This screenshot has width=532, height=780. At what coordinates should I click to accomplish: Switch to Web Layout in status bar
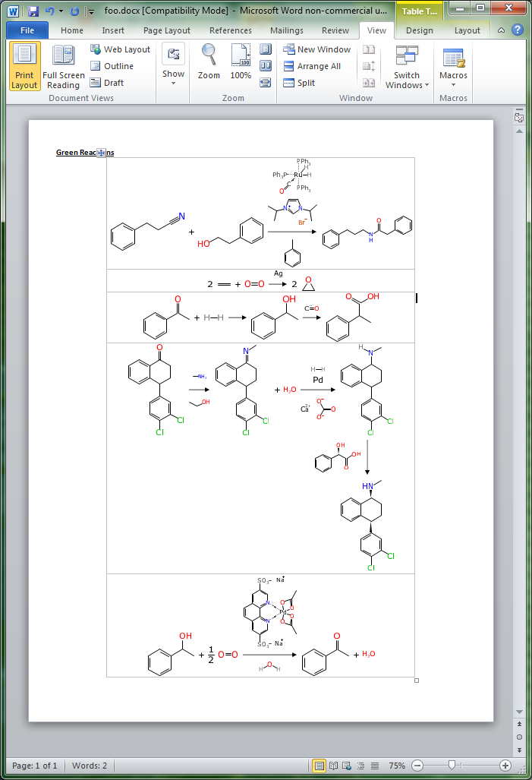(x=345, y=766)
